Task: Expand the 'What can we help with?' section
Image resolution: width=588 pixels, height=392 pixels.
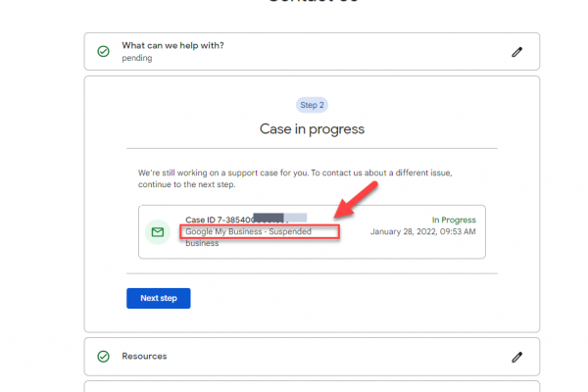Action: pyautogui.click(x=171, y=45)
